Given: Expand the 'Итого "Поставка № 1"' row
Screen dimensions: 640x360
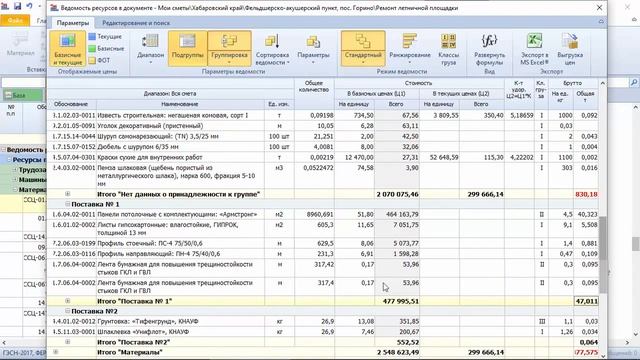Looking at the screenshot, I should [68, 301].
